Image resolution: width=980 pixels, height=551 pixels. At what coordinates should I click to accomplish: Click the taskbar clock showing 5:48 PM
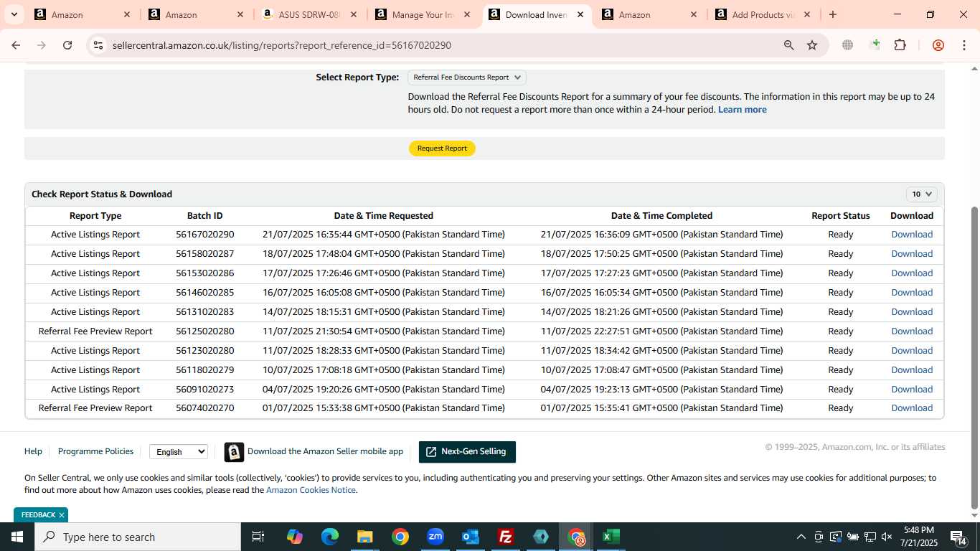(x=919, y=537)
